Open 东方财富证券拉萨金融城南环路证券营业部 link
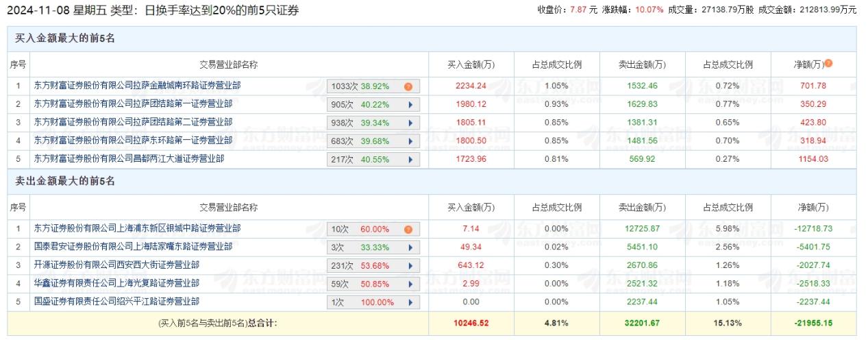The width and height of the screenshot is (868, 340). coord(137,86)
